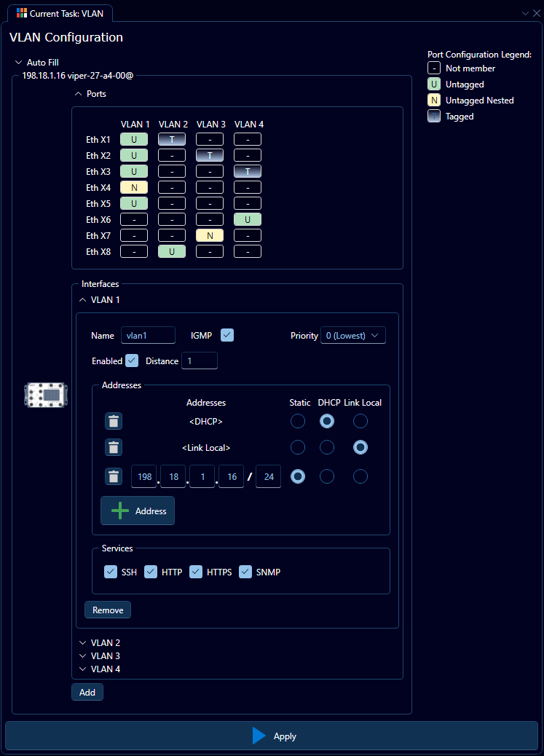544x756 pixels.
Task: Expand the VLAN 2 interface section
Action: pyautogui.click(x=100, y=643)
